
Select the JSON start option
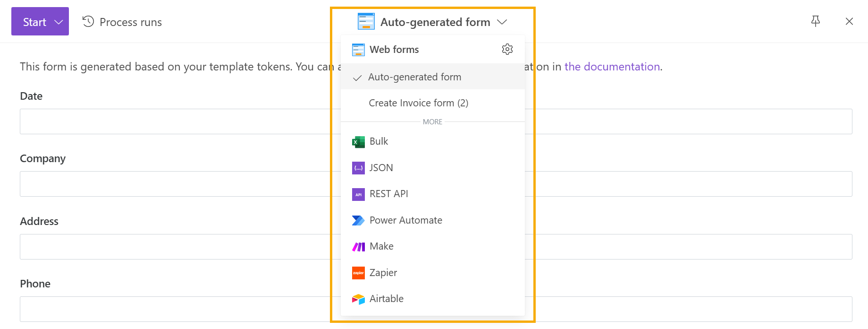click(433, 168)
